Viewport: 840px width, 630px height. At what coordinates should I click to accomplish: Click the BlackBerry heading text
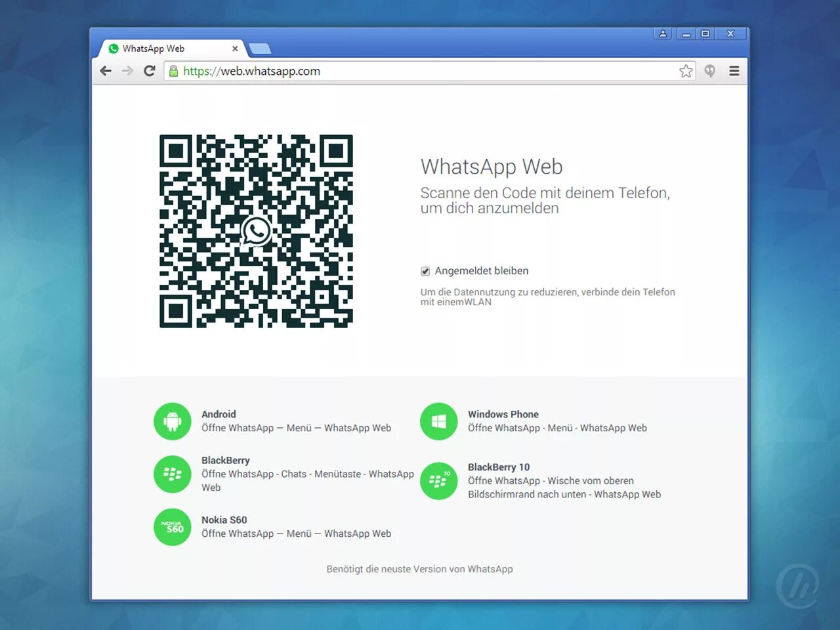point(226,460)
